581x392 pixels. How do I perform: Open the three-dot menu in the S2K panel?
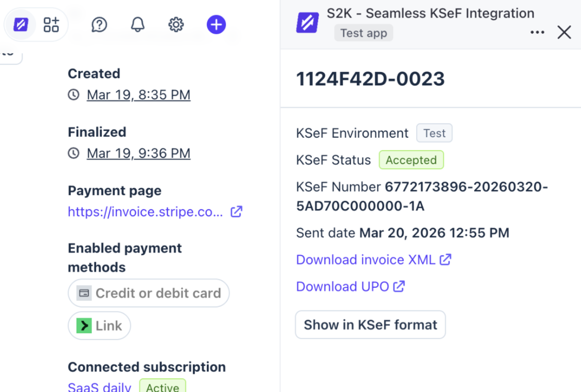point(537,32)
